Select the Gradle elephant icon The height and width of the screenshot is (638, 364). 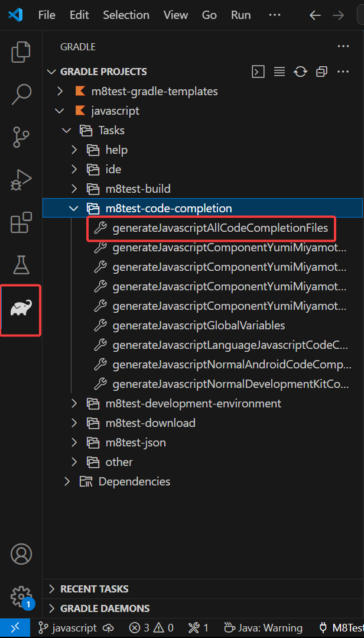coord(21,308)
